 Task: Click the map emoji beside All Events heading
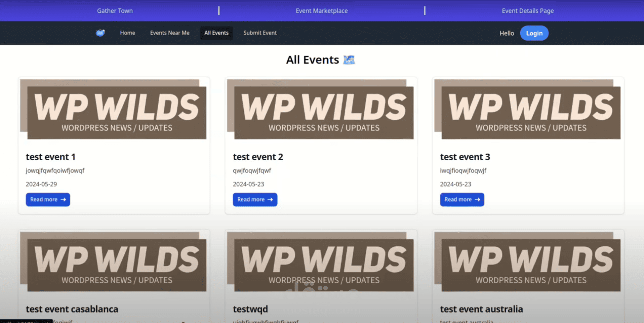(x=349, y=60)
